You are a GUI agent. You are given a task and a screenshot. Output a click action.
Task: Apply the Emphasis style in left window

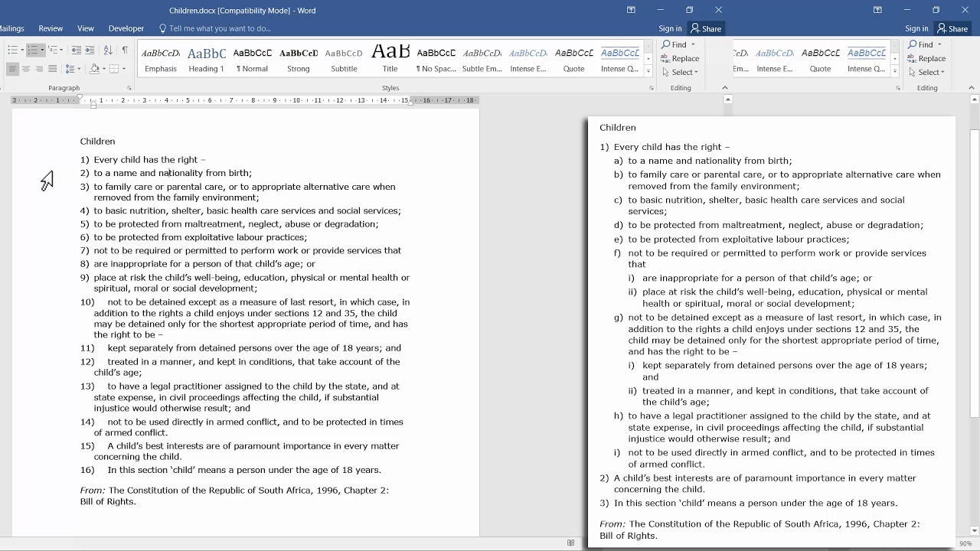tap(161, 60)
